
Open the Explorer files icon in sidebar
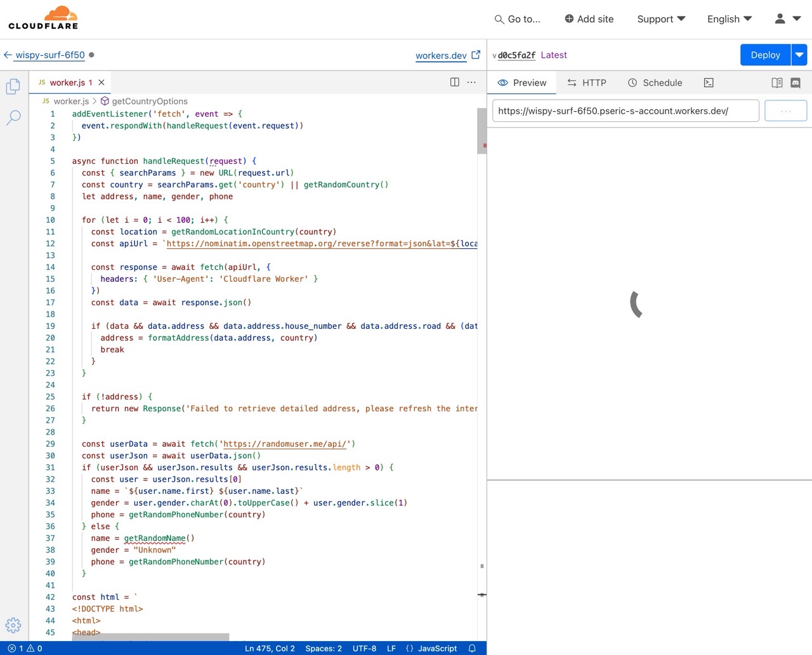[x=13, y=86]
